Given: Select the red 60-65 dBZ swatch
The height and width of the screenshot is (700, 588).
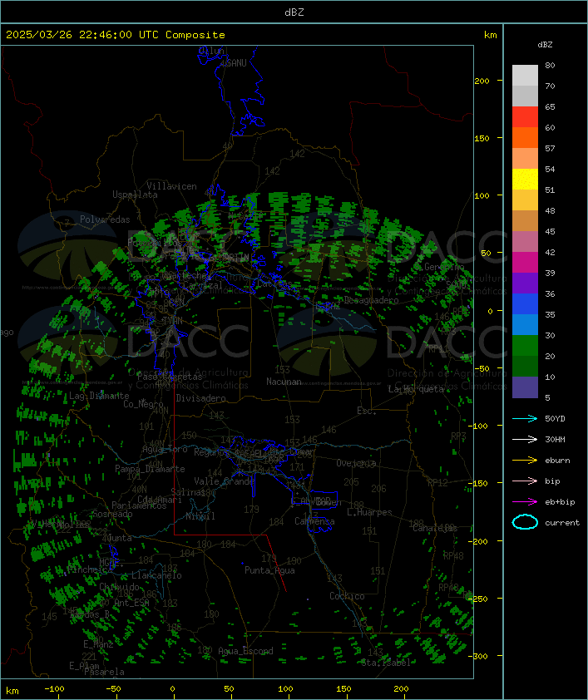Looking at the screenshot, I should tap(525, 117).
